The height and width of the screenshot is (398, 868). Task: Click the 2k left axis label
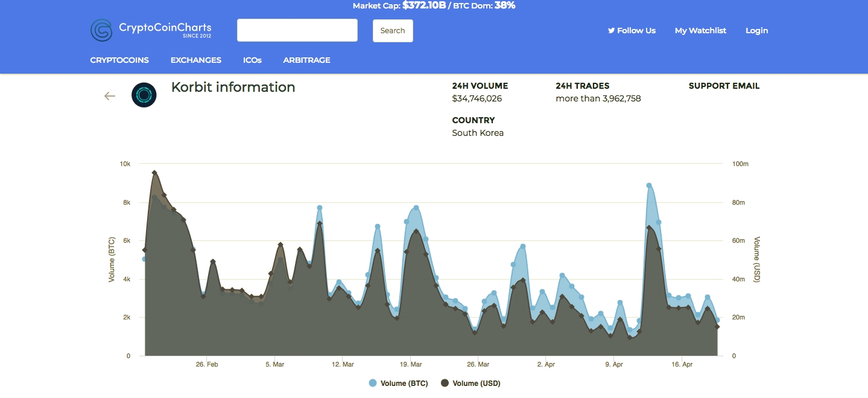pos(127,317)
